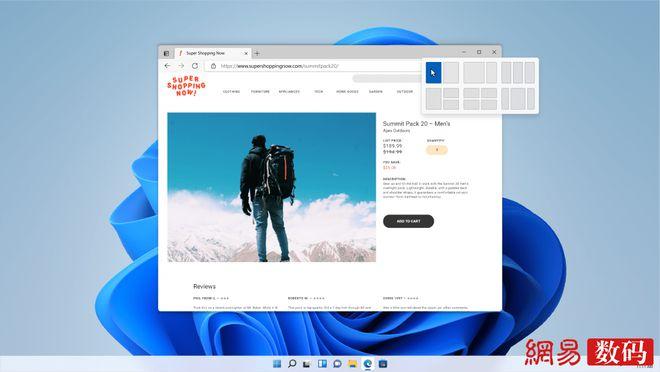The height and width of the screenshot is (372, 660).
Task: Pick wide center zone of wide-center layout
Action: coord(518,99)
